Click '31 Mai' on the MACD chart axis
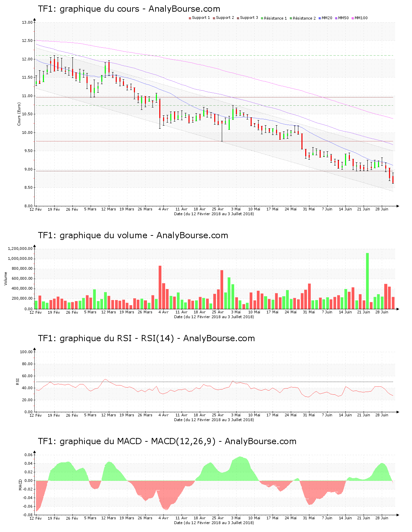 (x=309, y=518)
